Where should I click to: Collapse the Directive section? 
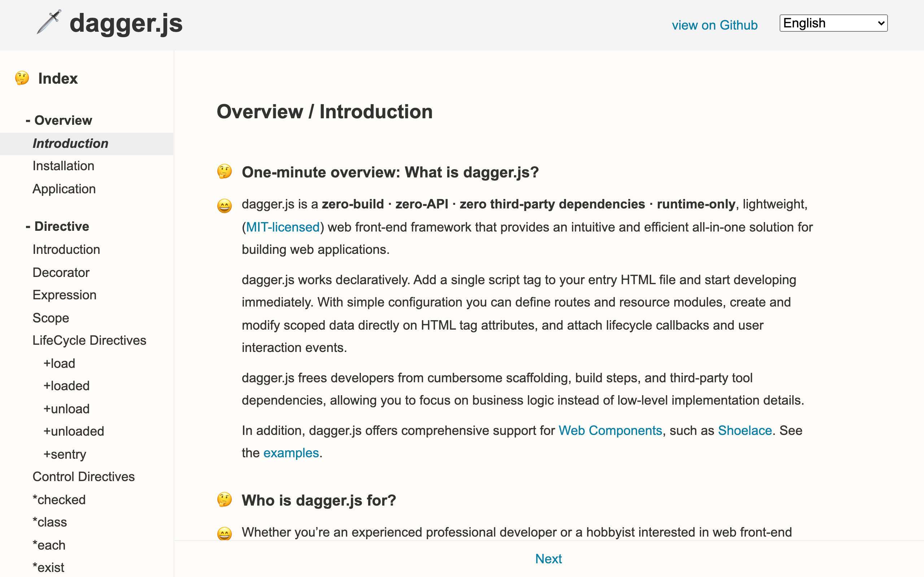point(57,226)
